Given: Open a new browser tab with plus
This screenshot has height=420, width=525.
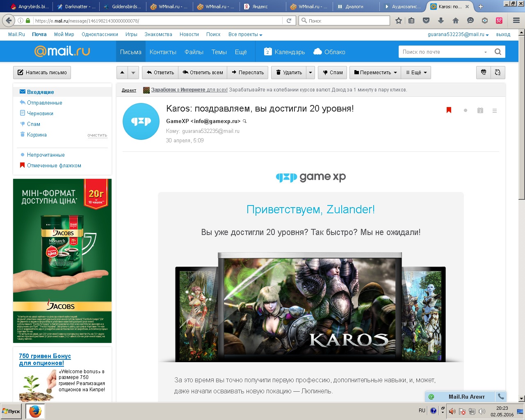Looking at the screenshot, I should point(481,7).
